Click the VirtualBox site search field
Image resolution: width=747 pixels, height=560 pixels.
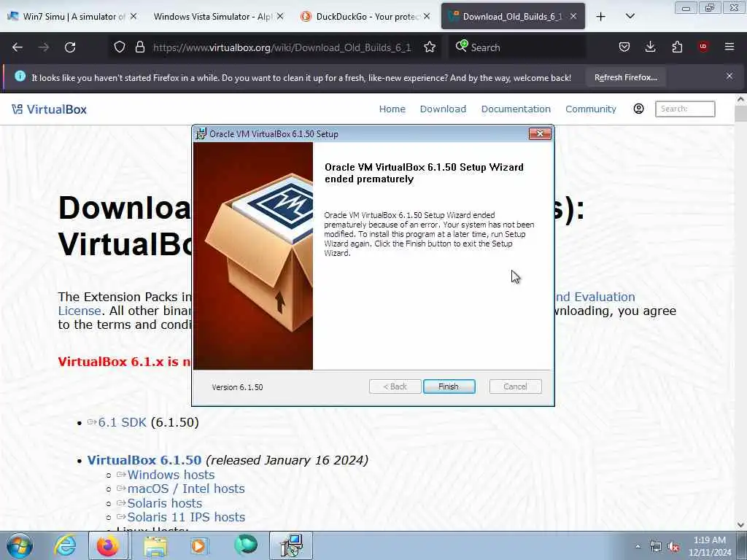(x=685, y=109)
